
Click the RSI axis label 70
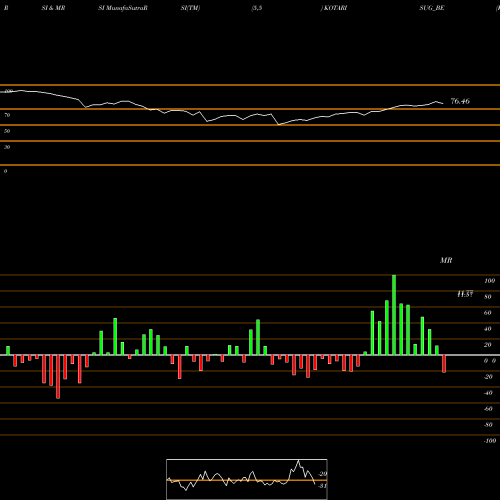coord(7,115)
